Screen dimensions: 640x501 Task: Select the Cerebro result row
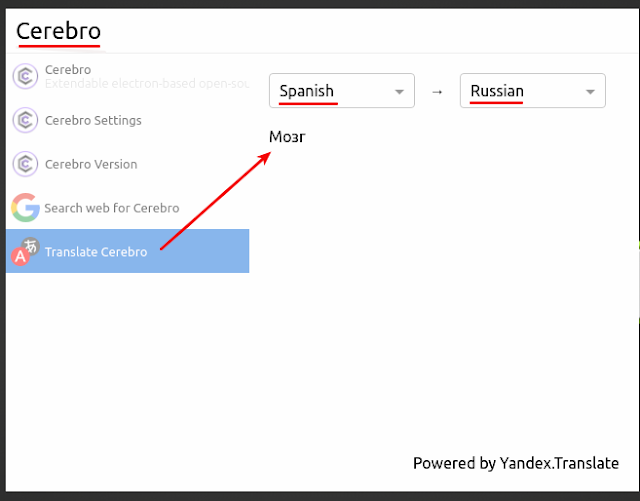pyautogui.click(x=128, y=76)
